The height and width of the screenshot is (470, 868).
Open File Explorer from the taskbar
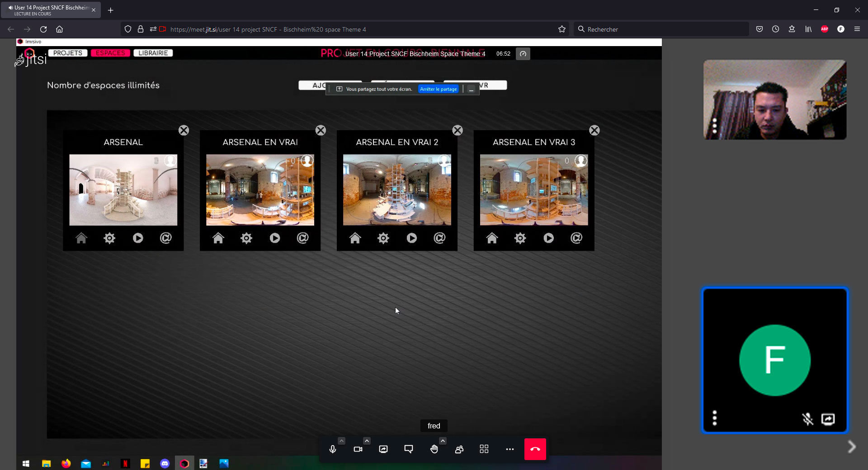pyautogui.click(x=46, y=463)
